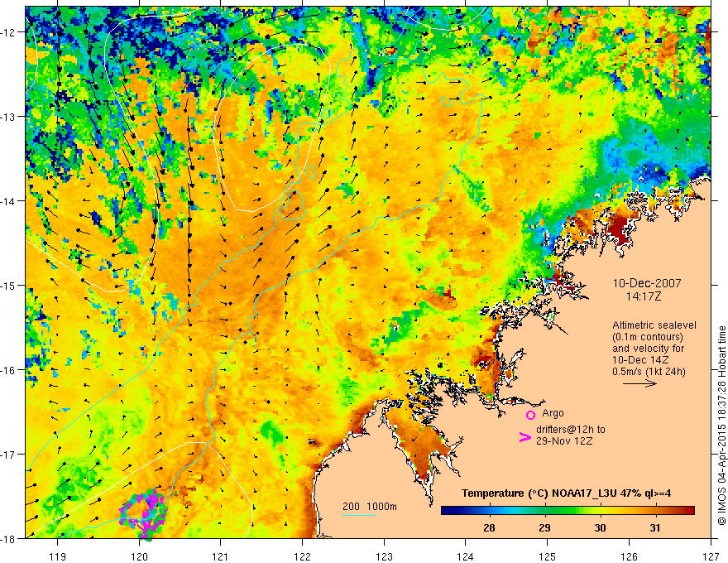Click the magenta drifters arrowhead legend symbol
The image size is (728, 563).
click(x=524, y=437)
